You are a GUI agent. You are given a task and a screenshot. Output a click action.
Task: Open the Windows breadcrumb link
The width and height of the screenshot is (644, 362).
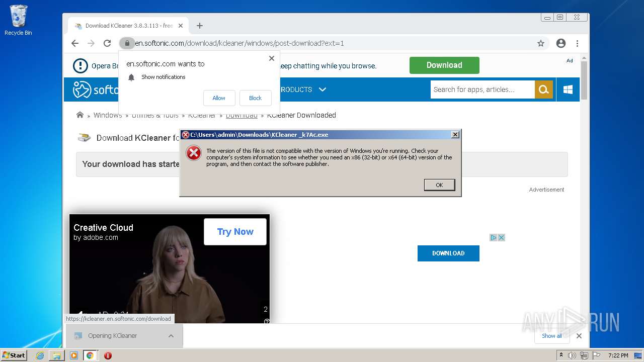point(108,115)
